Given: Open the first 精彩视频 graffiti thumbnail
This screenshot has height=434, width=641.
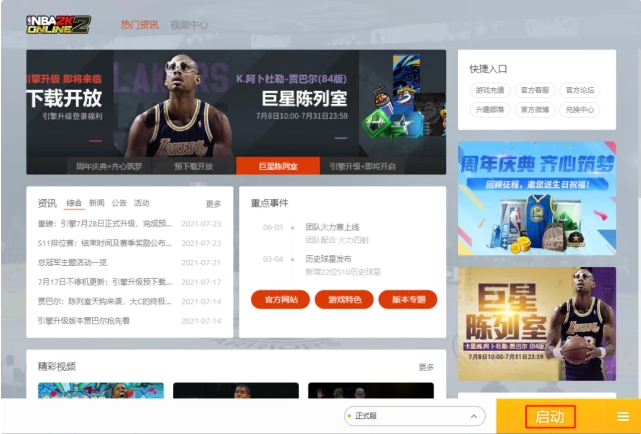Looking at the screenshot, I should tap(101, 390).
